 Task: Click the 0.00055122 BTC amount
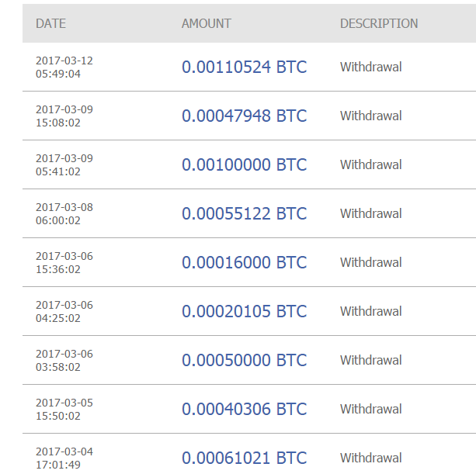pyautogui.click(x=244, y=213)
